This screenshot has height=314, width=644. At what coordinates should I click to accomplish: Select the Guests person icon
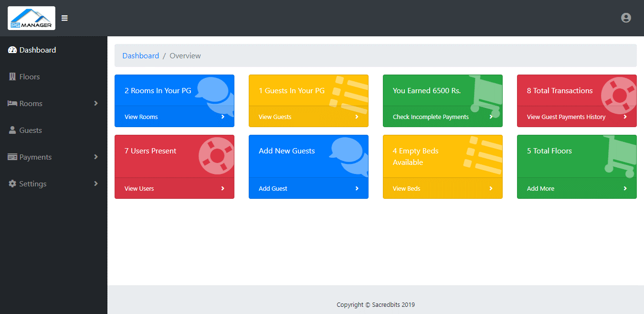[x=12, y=130]
